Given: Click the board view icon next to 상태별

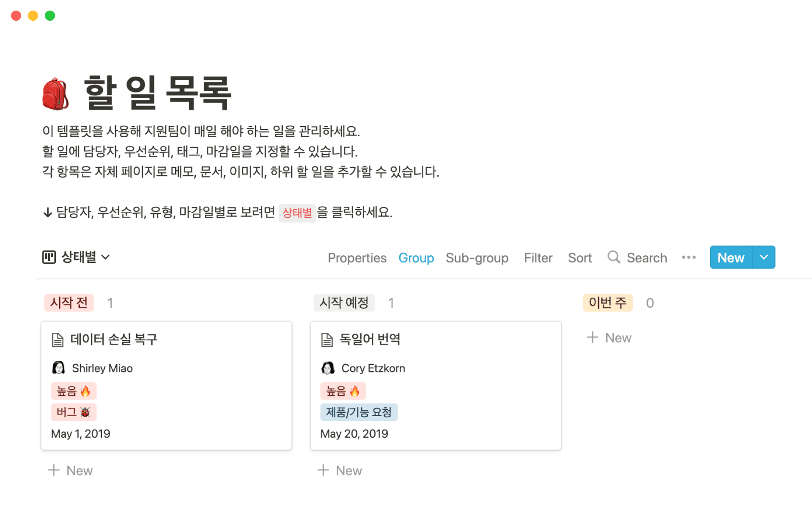Looking at the screenshot, I should click(49, 257).
